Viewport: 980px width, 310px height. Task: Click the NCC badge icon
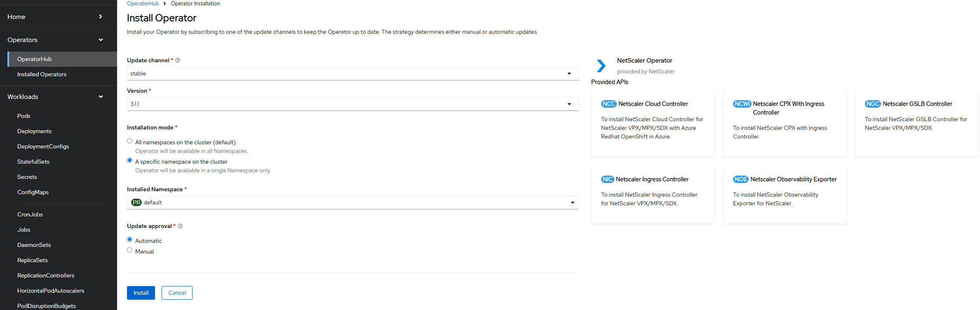[x=609, y=104]
